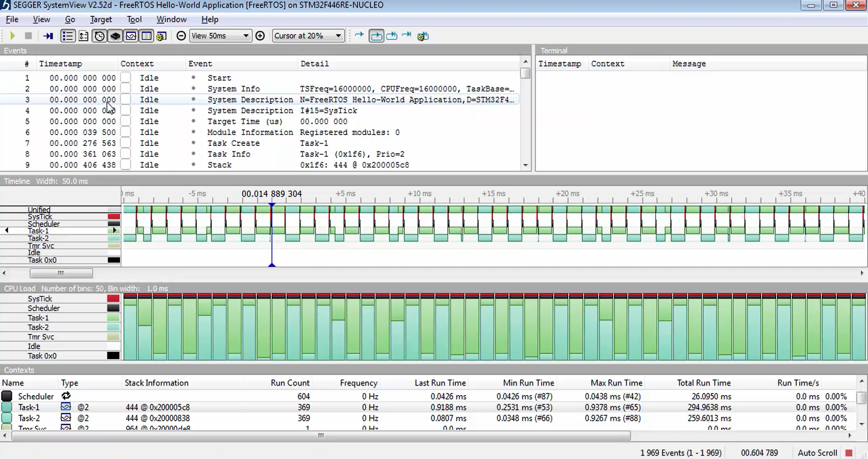Start recording with the green play icon
Image resolution: width=868 pixels, height=459 pixels.
click(x=13, y=36)
